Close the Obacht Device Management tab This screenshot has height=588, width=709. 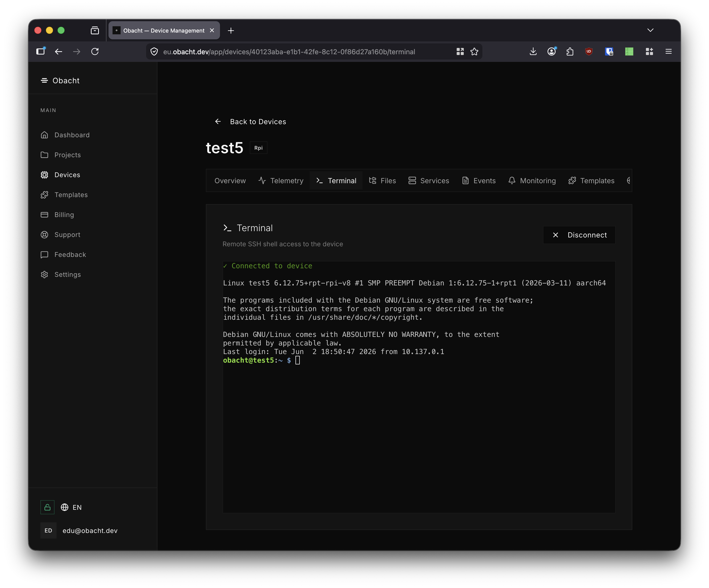click(x=212, y=30)
